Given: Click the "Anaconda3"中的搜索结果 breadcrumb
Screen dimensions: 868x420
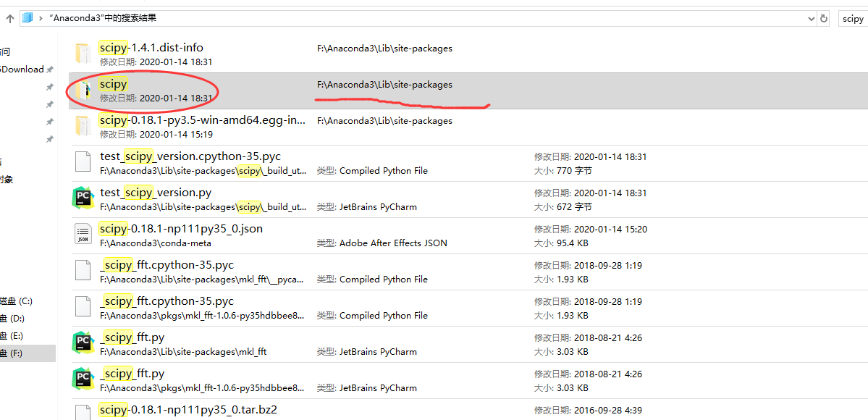Looking at the screenshot, I should tap(103, 18).
